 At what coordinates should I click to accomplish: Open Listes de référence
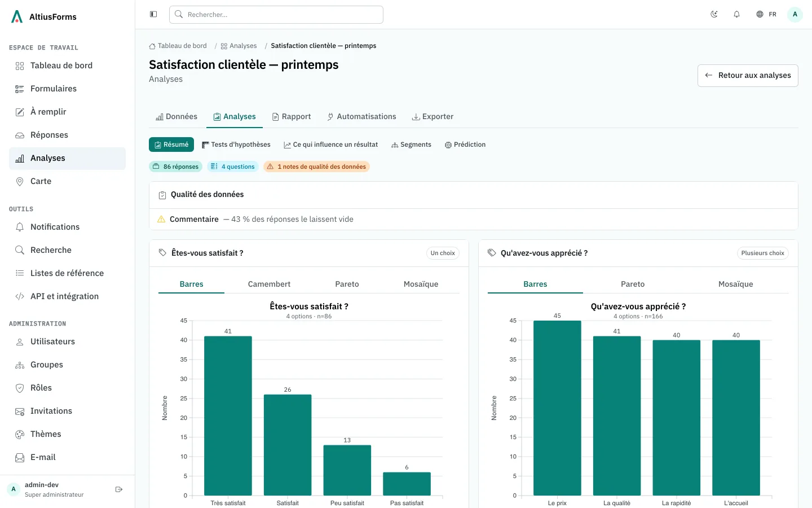click(x=67, y=273)
